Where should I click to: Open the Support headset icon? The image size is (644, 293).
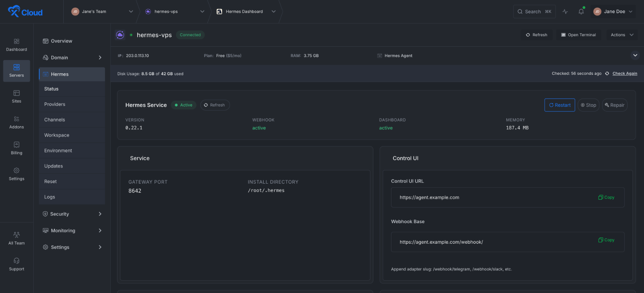pyautogui.click(x=16, y=261)
